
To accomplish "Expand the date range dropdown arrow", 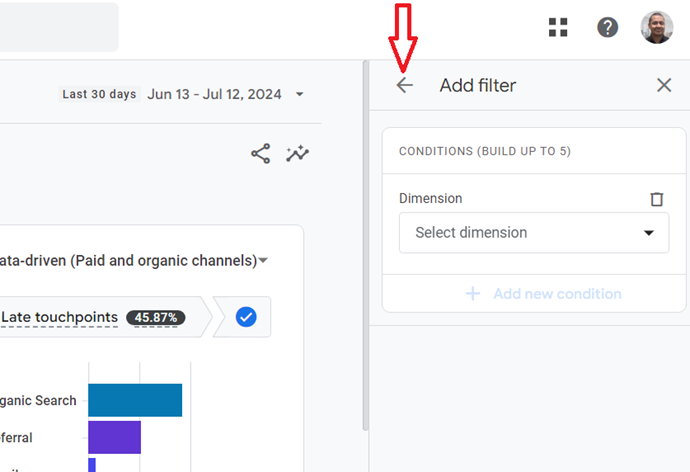I will pyautogui.click(x=299, y=95).
